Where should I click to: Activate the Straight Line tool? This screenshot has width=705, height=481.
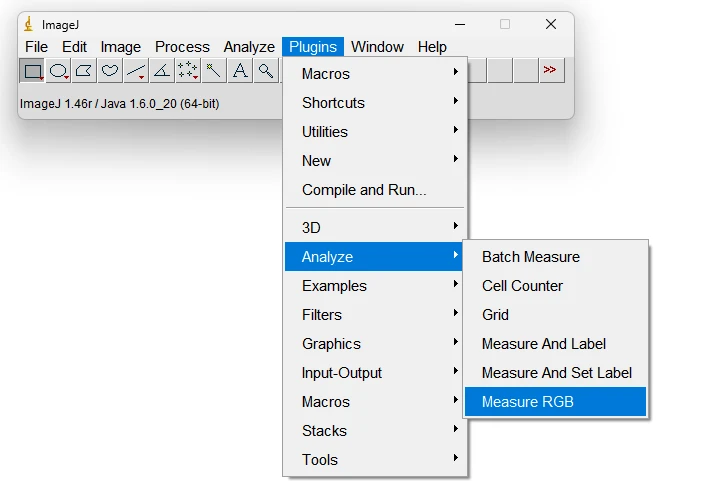click(x=137, y=71)
